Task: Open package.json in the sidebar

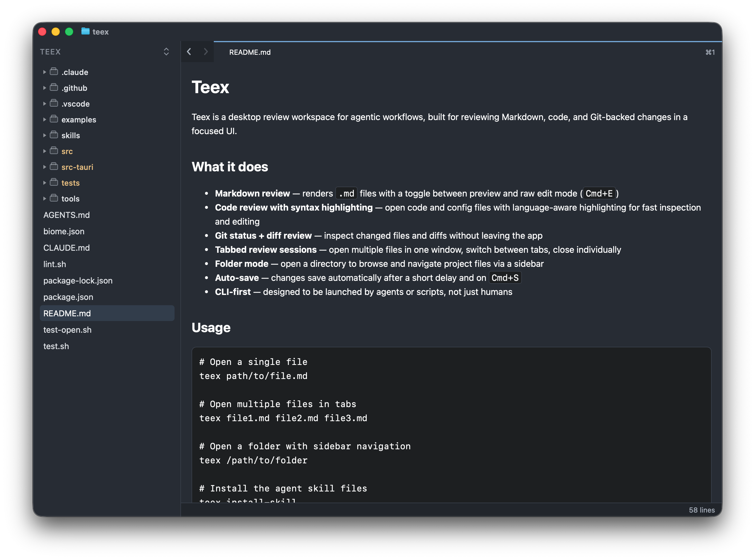Action: 68,297
